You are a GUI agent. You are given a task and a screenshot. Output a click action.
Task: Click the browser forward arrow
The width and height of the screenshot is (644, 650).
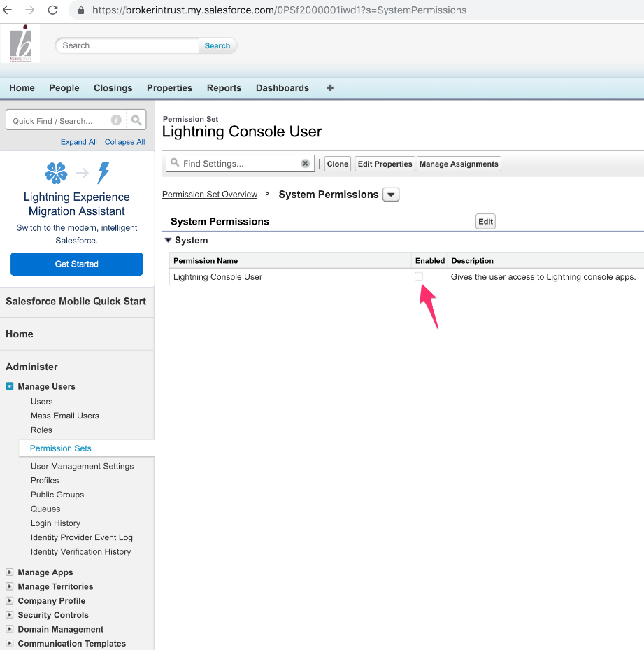point(30,10)
